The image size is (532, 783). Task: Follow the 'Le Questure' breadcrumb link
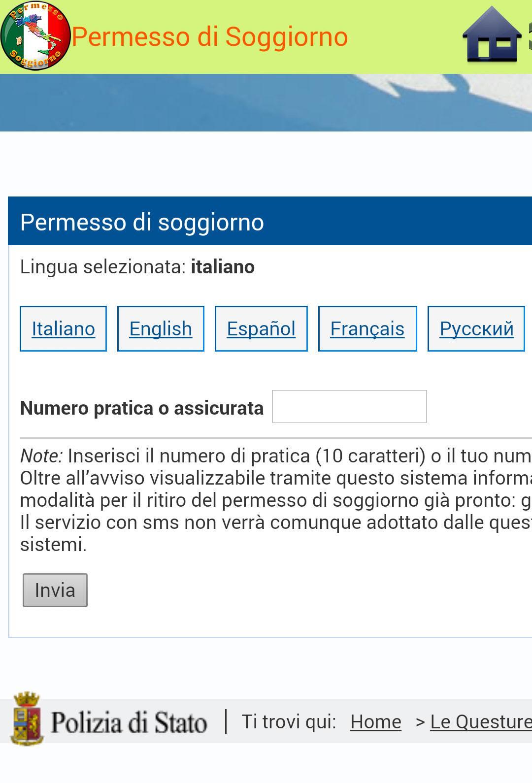pyautogui.click(x=480, y=721)
